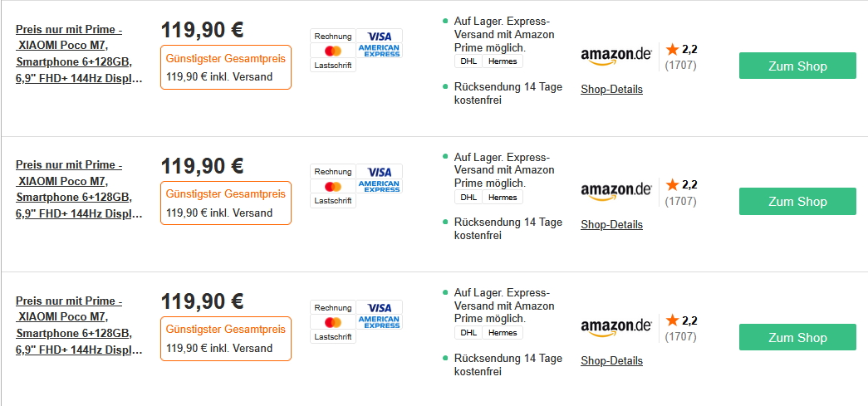Click the 119,90 € price in the second offer
The width and height of the screenshot is (868, 406).
(x=202, y=166)
